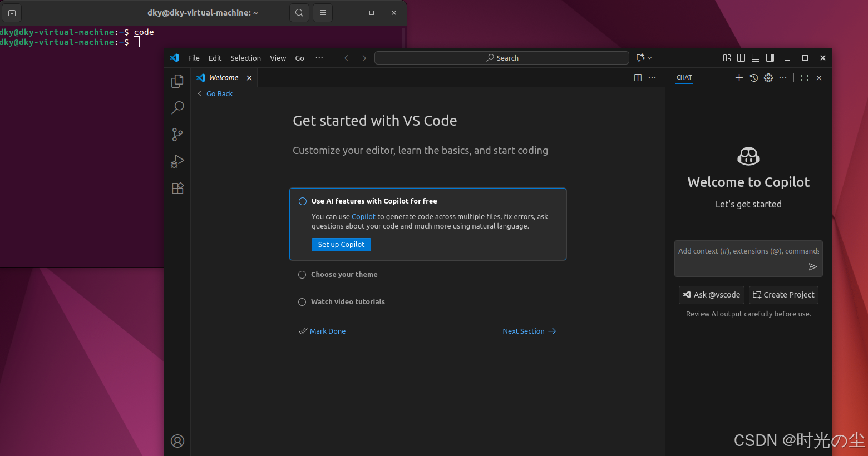Expand the Copilot title bar dropdown arrow
This screenshot has height=456, width=868.
click(649, 58)
